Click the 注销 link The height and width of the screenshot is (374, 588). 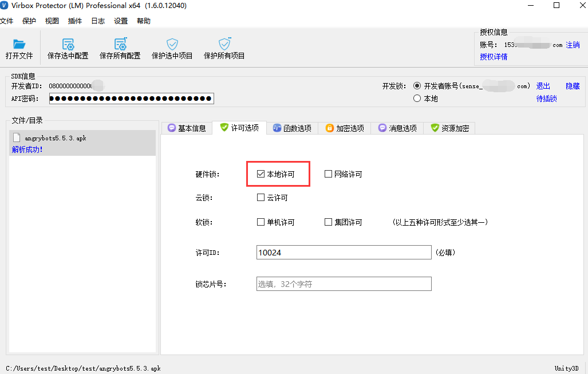573,45
